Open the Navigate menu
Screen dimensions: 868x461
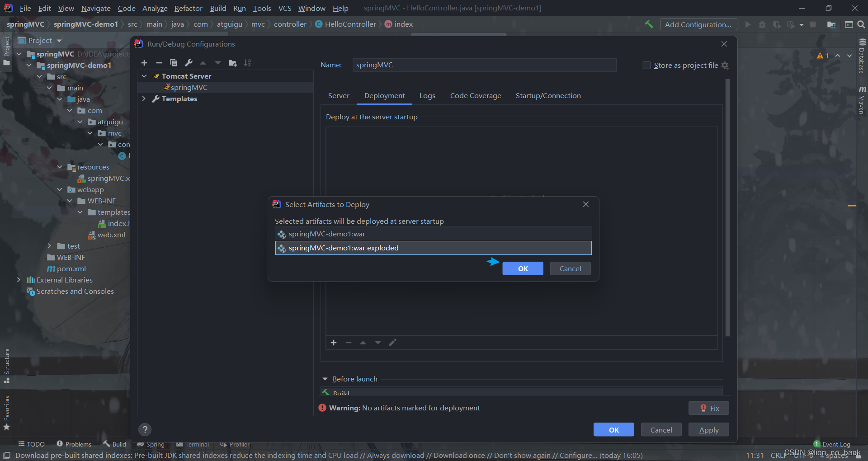tap(96, 8)
